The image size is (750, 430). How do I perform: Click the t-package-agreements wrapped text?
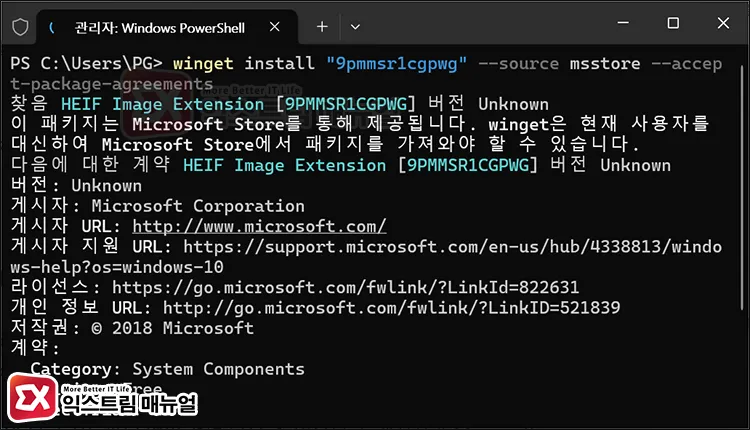(x=111, y=84)
